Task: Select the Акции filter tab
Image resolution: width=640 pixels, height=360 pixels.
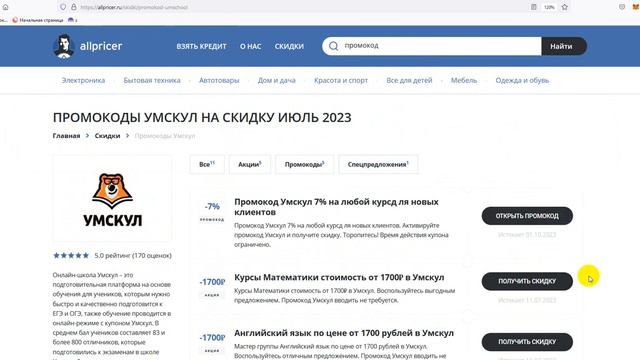Action: (x=250, y=164)
